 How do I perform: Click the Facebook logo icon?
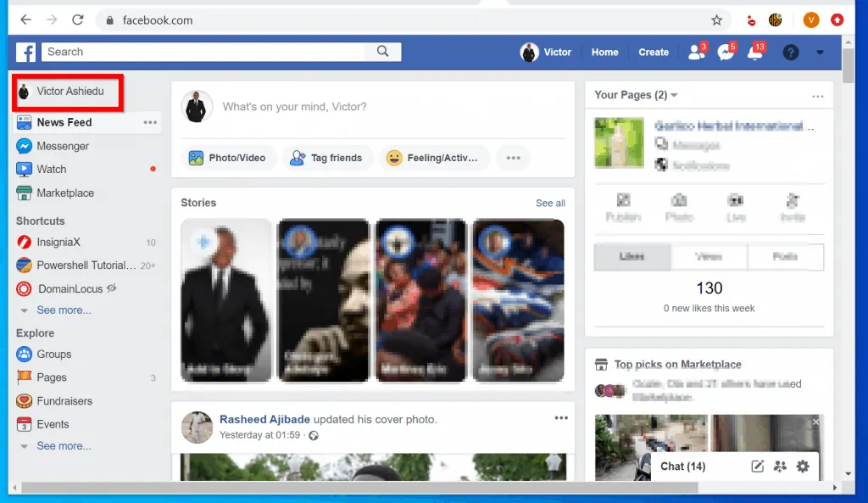(25, 52)
